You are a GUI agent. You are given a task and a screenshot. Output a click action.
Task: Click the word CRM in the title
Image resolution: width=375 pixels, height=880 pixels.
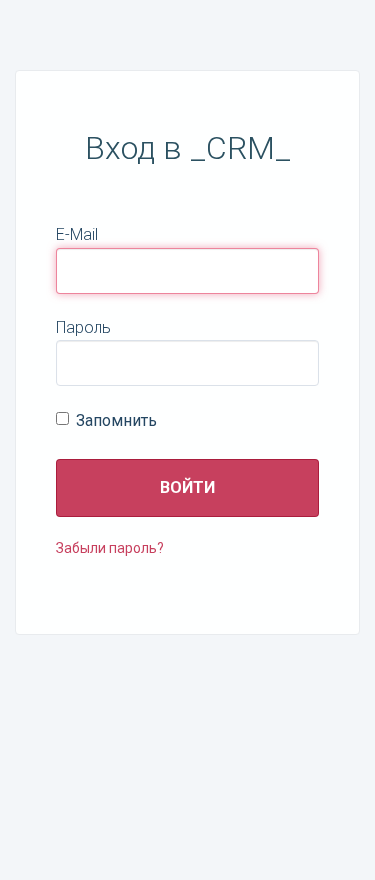click(240, 149)
